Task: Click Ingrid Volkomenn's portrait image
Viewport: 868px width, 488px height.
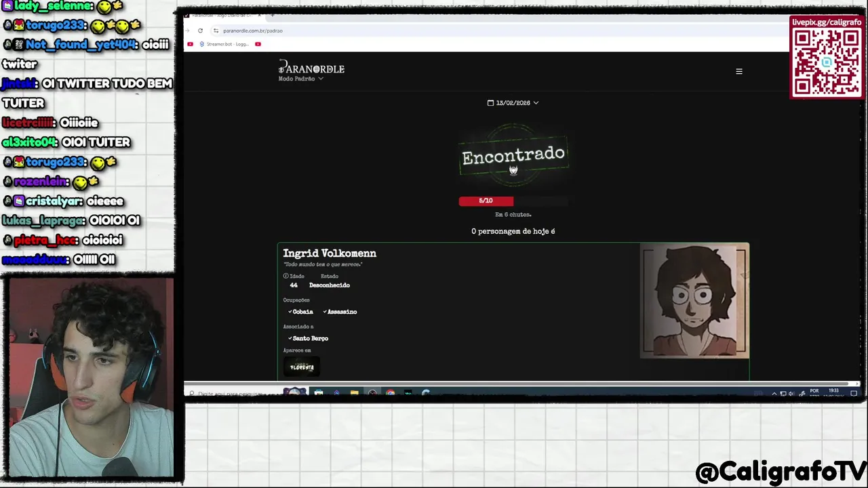Action: pos(694,302)
